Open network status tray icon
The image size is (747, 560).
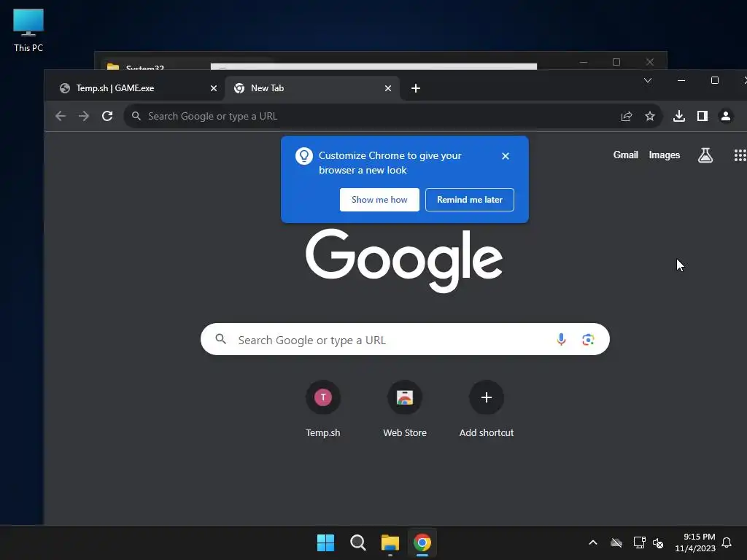[x=639, y=542]
